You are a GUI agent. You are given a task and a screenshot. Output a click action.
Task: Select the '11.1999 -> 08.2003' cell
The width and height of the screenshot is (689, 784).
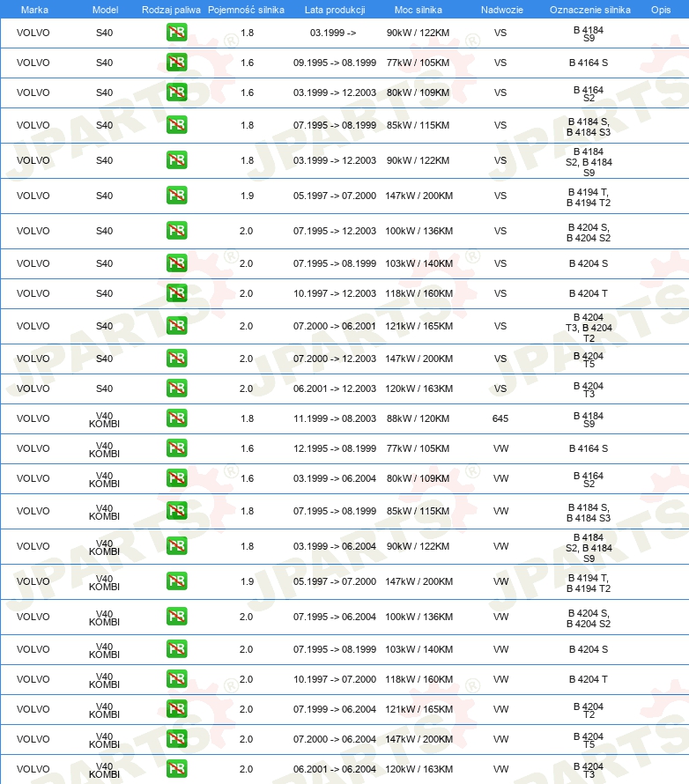(x=335, y=418)
